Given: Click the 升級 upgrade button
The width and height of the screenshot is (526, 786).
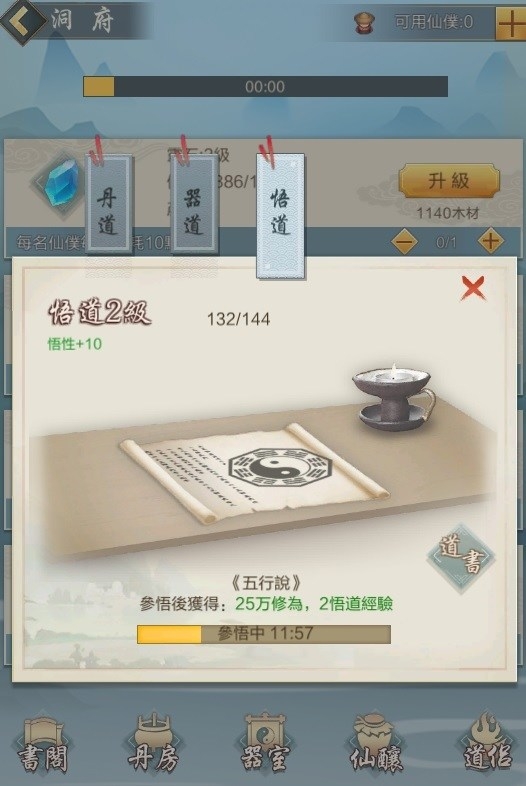Looking at the screenshot, I should pos(449,181).
